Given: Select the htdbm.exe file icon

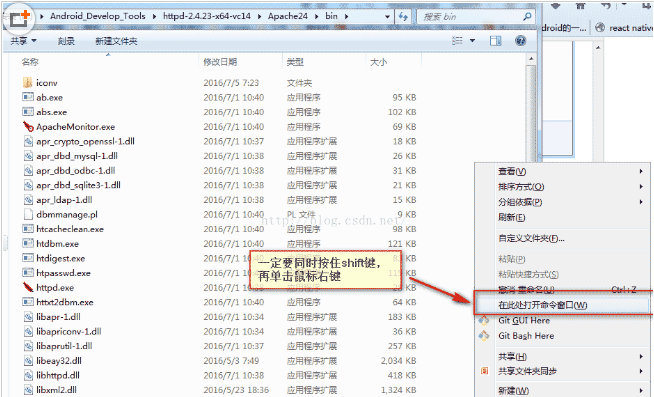Looking at the screenshot, I should pos(28,244).
